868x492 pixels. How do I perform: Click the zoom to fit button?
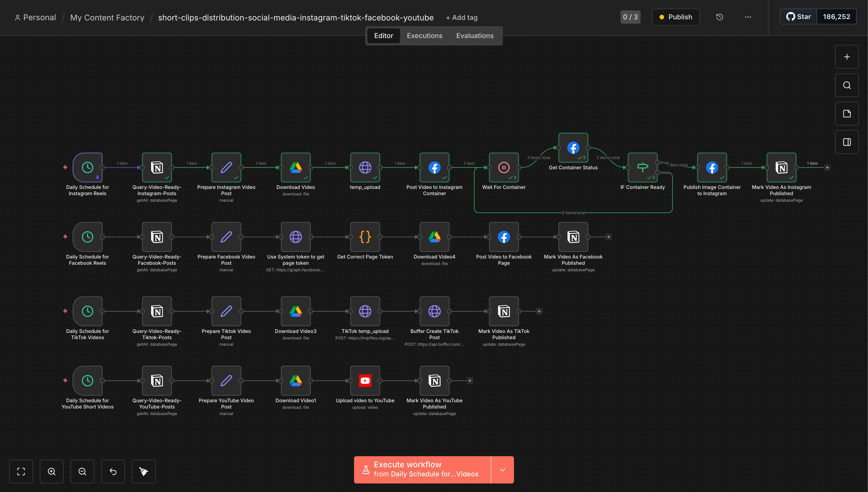click(x=21, y=471)
